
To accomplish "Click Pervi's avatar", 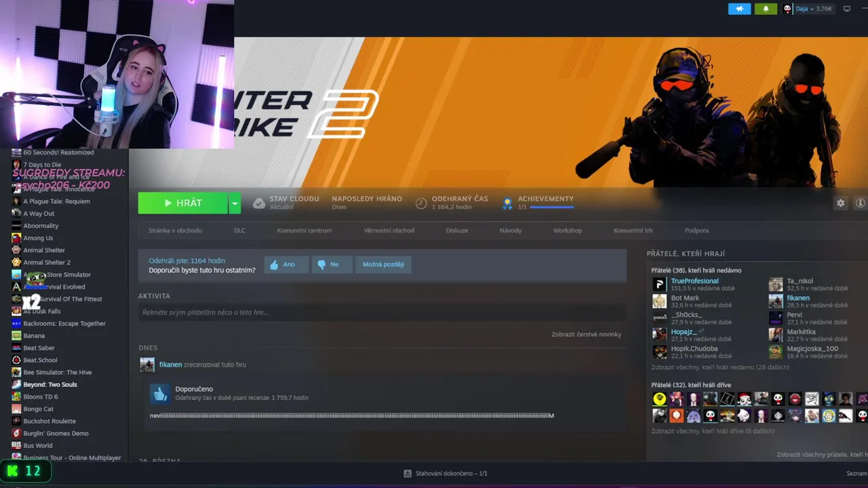I will point(776,318).
